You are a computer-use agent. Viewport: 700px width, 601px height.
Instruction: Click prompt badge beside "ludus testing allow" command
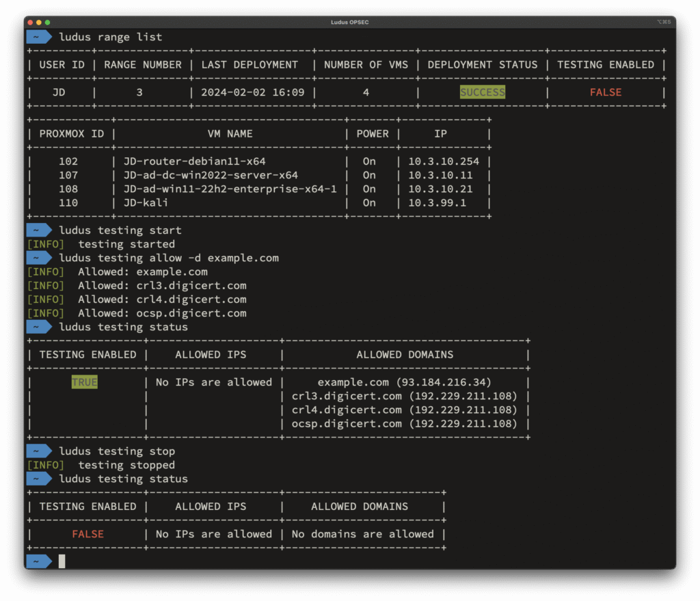click(39, 258)
